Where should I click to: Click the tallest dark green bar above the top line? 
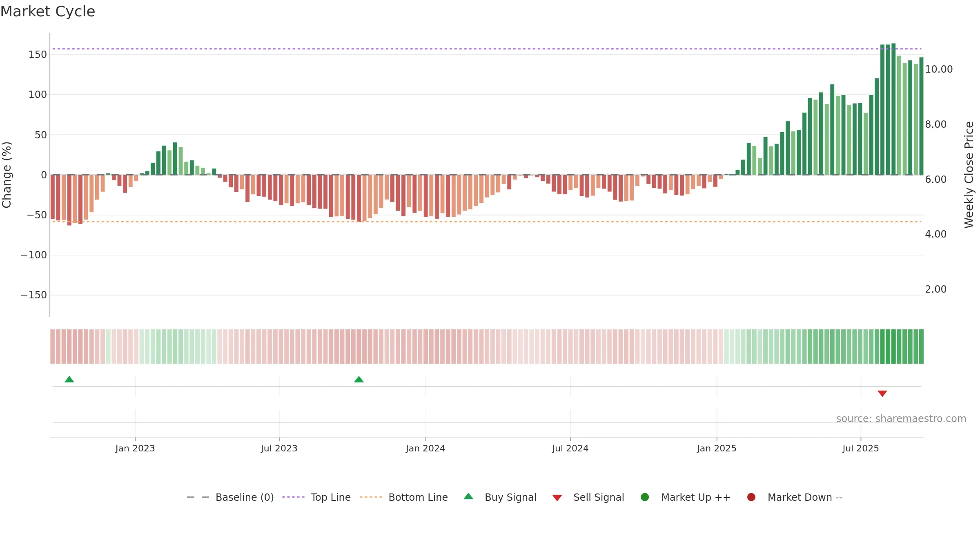[x=893, y=109]
